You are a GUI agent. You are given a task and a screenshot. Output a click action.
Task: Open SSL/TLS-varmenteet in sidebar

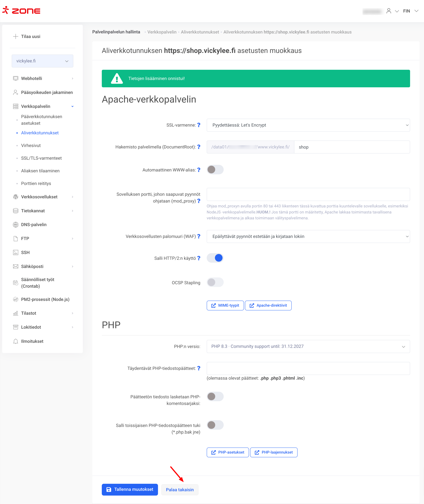point(41,158)
